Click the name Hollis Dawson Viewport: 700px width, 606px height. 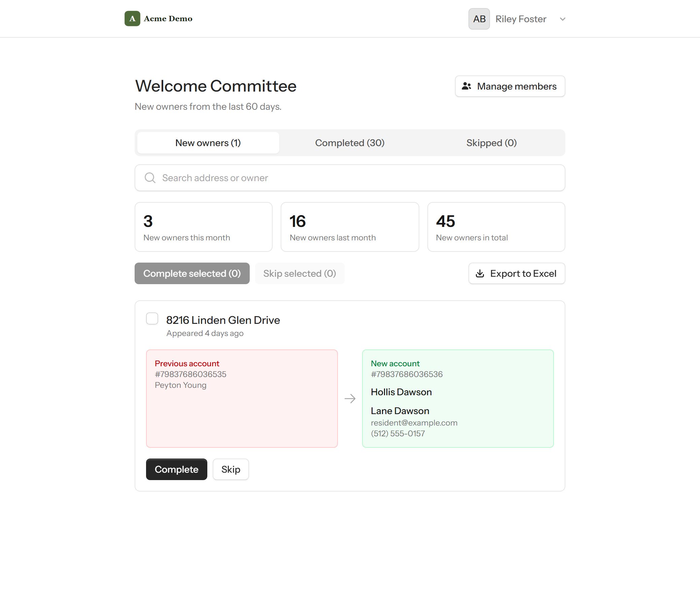click(x=401, y=392)
